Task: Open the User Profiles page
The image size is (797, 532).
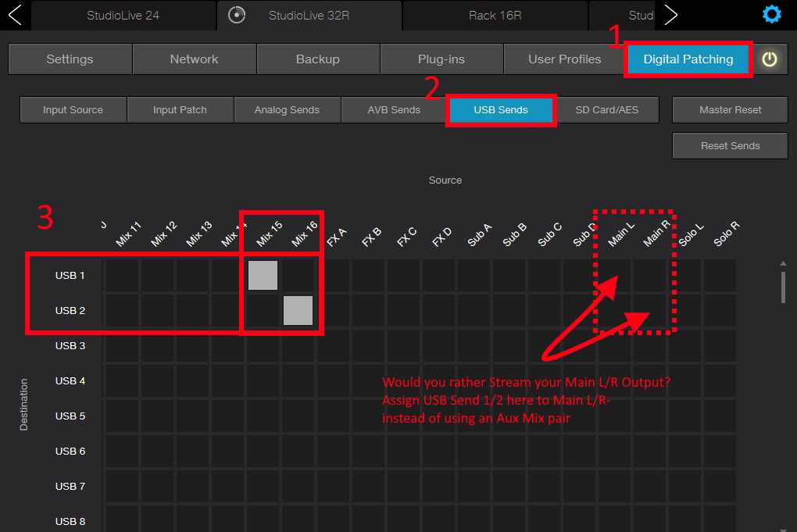Action: coord(564,58)
